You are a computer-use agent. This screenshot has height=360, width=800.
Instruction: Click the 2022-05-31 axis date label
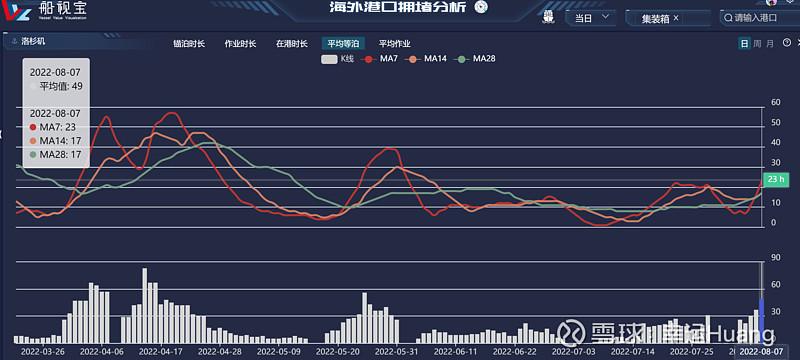pyautogui.click(x=396, y=352)
